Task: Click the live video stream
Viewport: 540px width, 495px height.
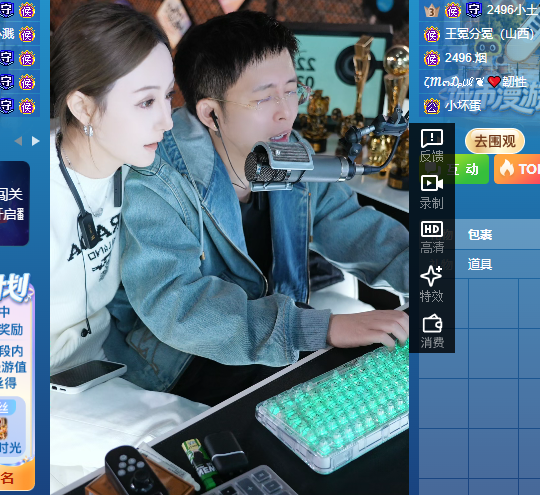Action: coord(229,247)
